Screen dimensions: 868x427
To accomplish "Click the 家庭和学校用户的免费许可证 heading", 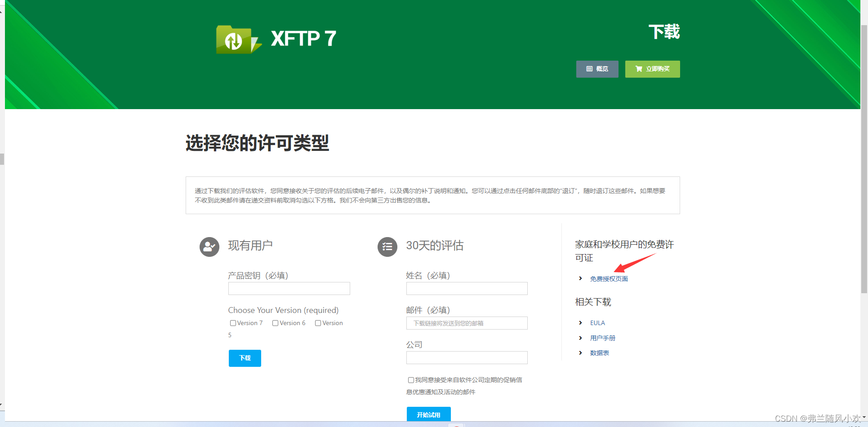I will [x=624, y=251].
